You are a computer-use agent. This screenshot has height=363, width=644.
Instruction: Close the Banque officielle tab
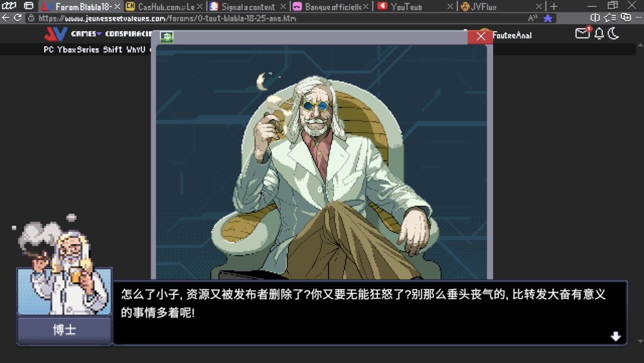366,7
